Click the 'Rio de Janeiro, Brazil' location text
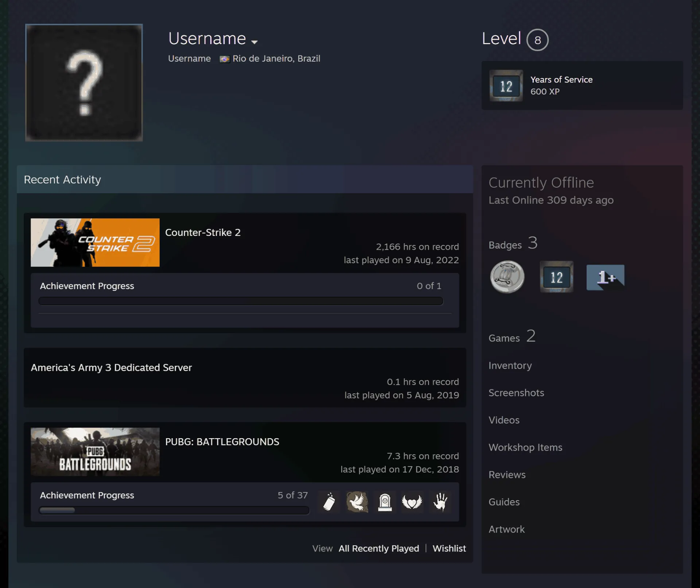The image size is (700, 588). tap(276, 59)
